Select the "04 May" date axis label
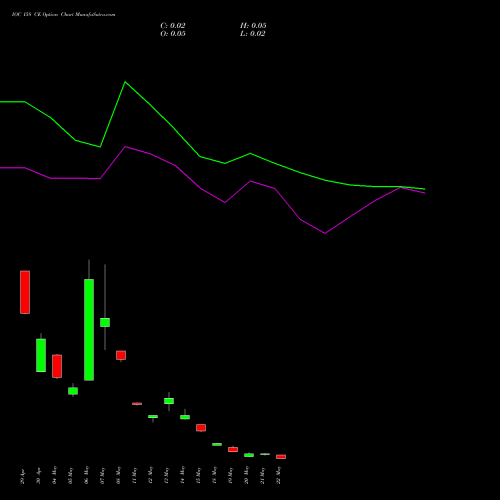 coord(55,475)
